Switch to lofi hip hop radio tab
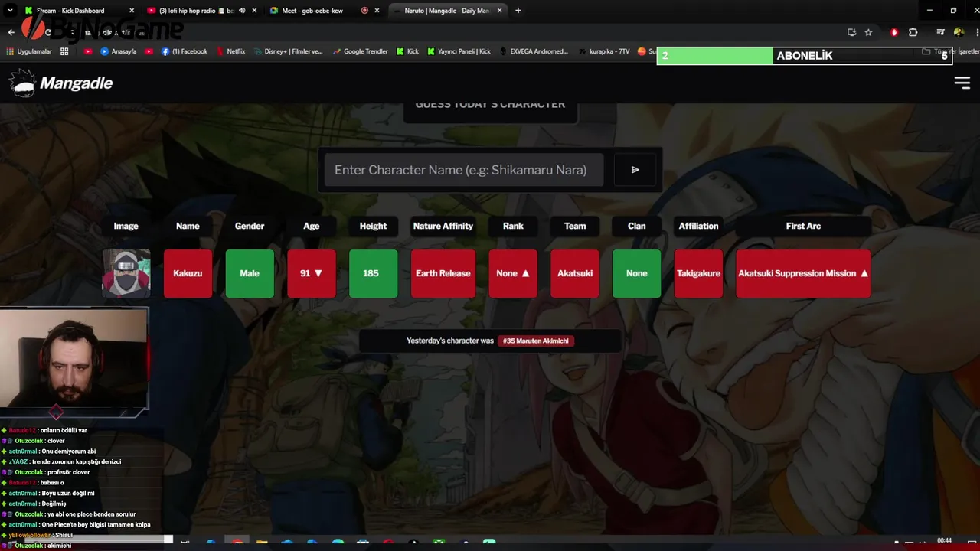Image resolution: width=980 pixels, height=551 pixels. pos(201,11)
